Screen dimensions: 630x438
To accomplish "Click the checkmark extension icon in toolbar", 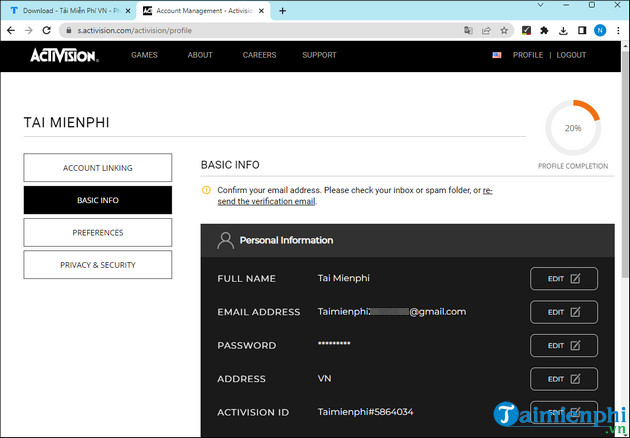I will pos(526,31).
